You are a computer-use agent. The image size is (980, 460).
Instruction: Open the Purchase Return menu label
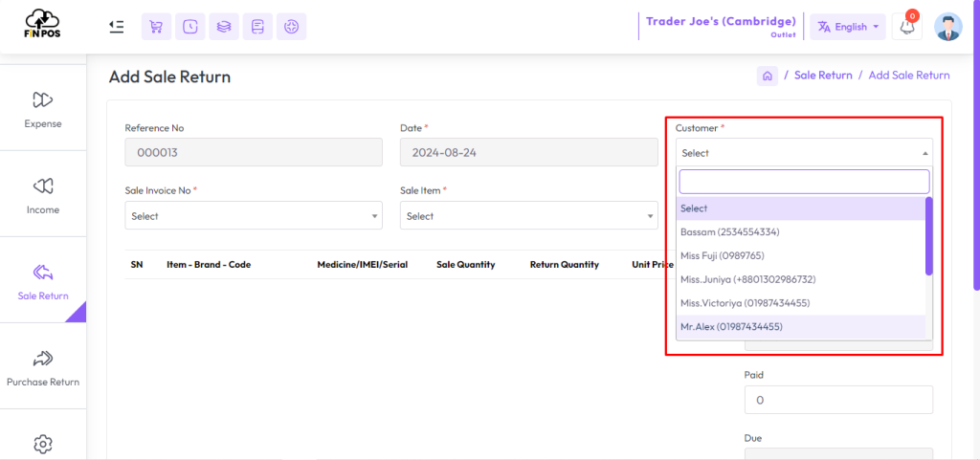point(42,382)
